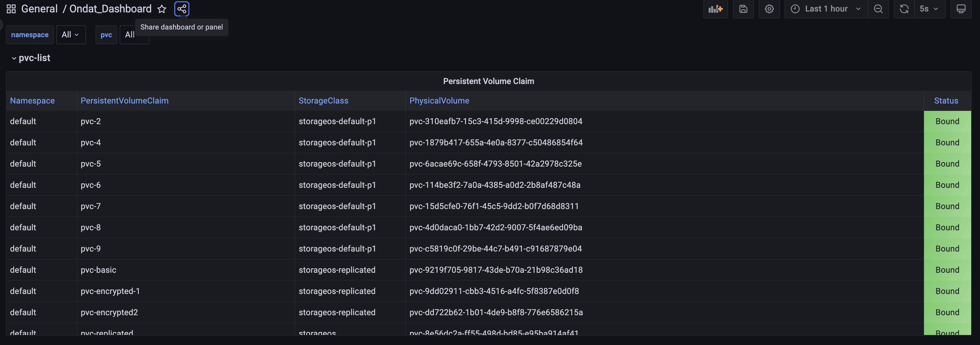Sort by the Status column header
Image resolution: width=980 pixels, height=345 pixels.
click(x=946, y=101)
